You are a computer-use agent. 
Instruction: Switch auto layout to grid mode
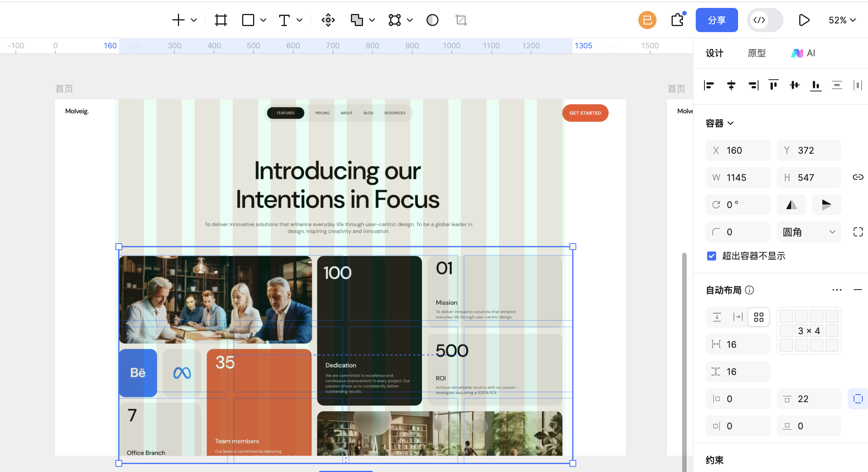(x=758, y=317)
